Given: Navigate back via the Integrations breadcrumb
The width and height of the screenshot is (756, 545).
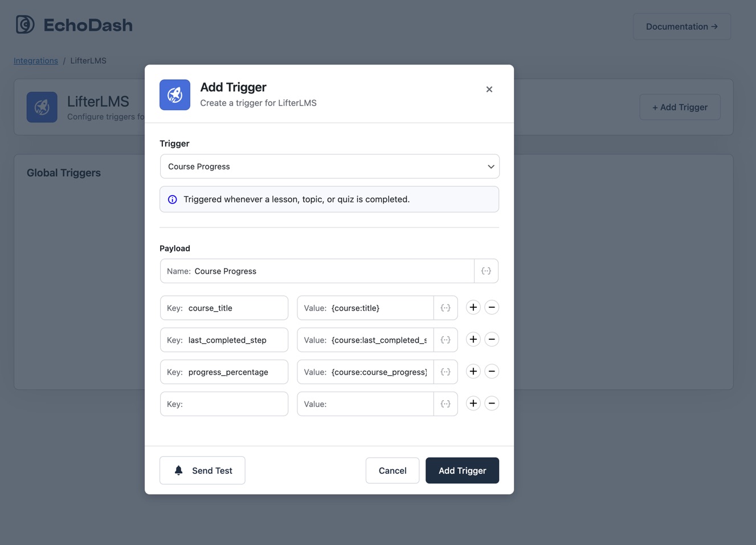Looking at the screenshot, I should (x=35, y=60).
